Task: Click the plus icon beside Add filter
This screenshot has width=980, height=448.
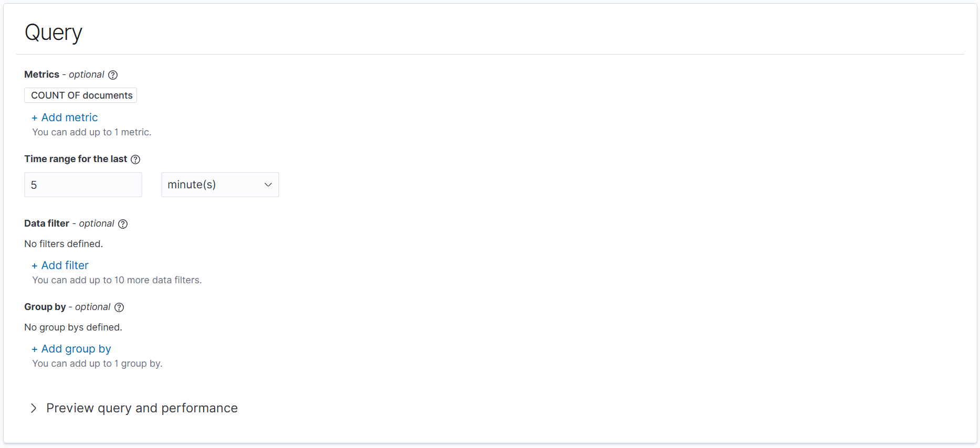Action: (35, 266)
